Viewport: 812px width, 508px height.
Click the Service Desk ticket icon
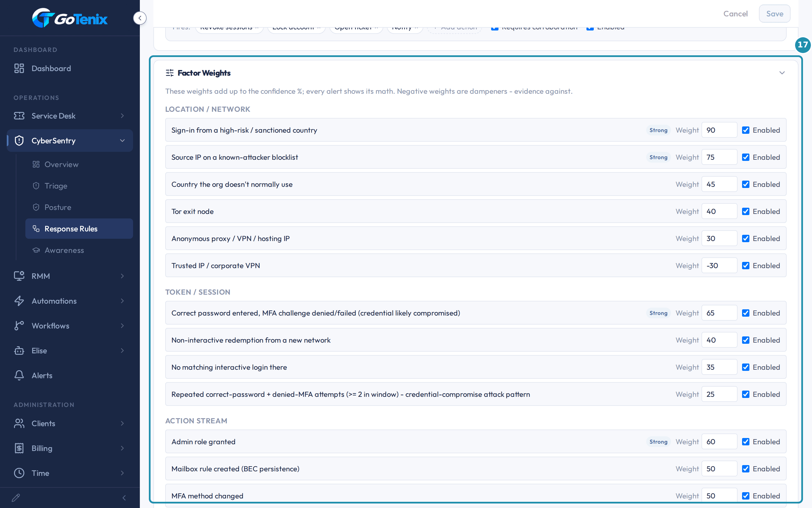[19, 116]
